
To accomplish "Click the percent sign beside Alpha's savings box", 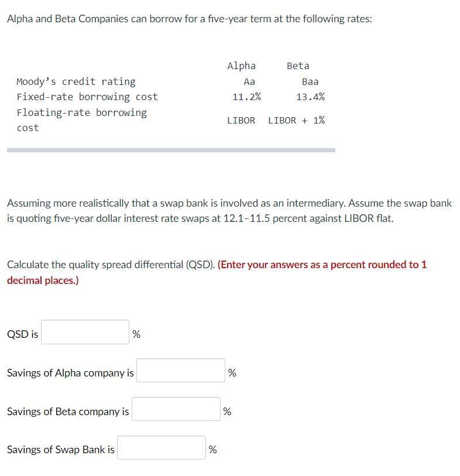I will point(232,373).
